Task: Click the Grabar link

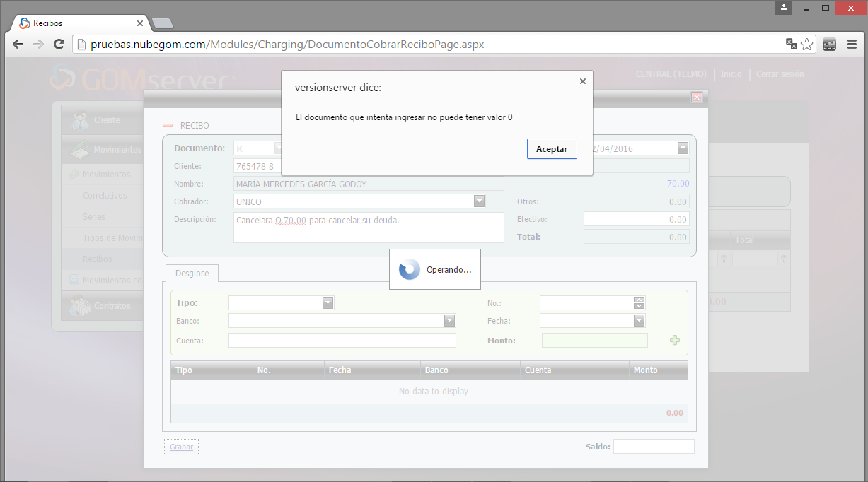Action: point(181,447)
